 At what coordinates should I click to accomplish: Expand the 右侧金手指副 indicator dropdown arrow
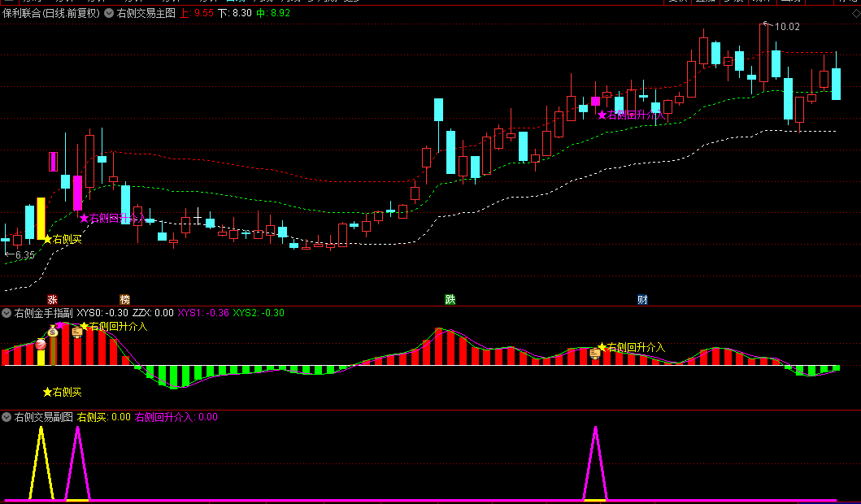7,313
